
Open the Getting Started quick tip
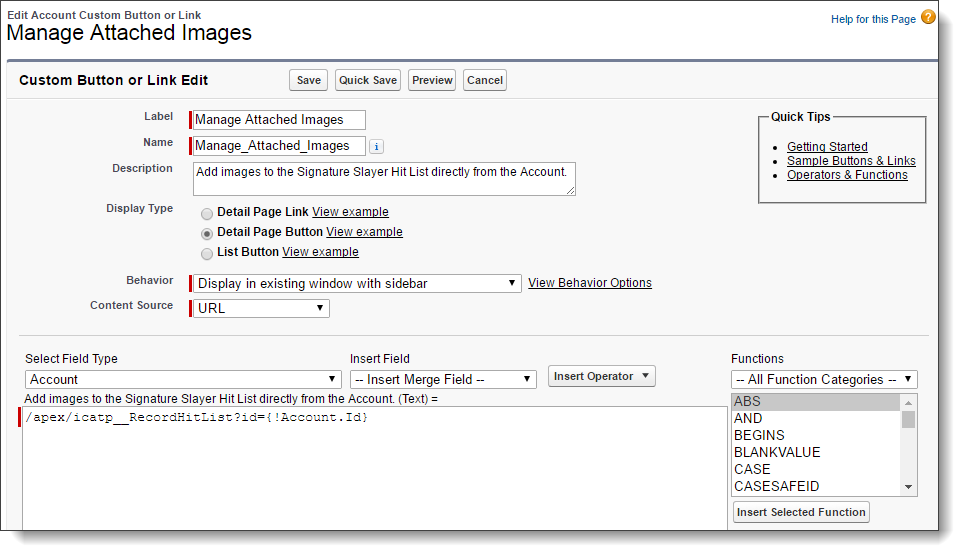pyautogui.click(x=827, y=146)
